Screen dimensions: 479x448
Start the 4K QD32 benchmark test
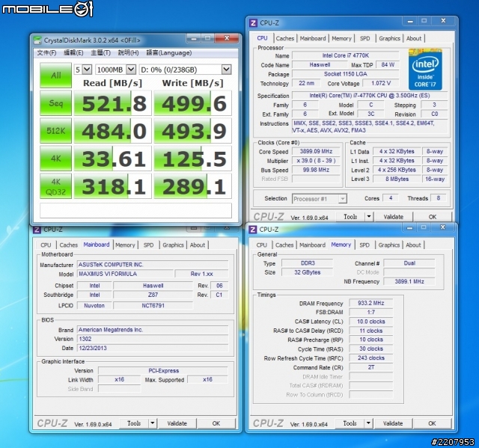[x=55, y=186]
